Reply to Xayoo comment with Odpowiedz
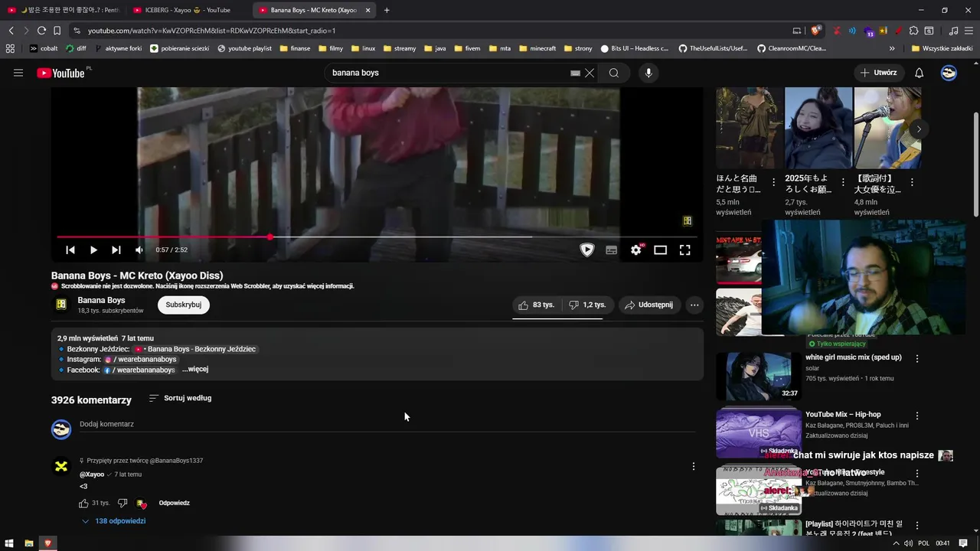Image resolution: width=980 pixels, height=551 pixels. tap(175, 504)
